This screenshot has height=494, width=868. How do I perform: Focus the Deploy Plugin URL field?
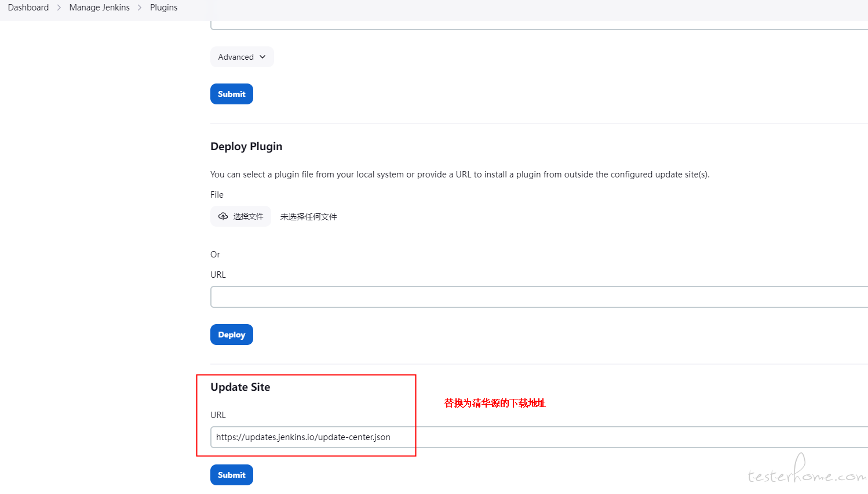(x=539, y=297)
